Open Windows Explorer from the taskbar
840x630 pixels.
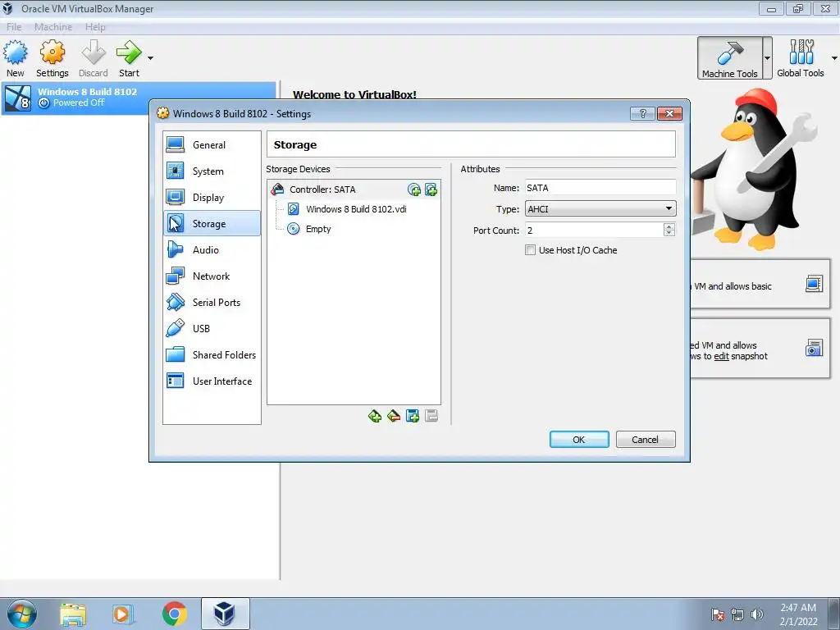pos(73,614)
